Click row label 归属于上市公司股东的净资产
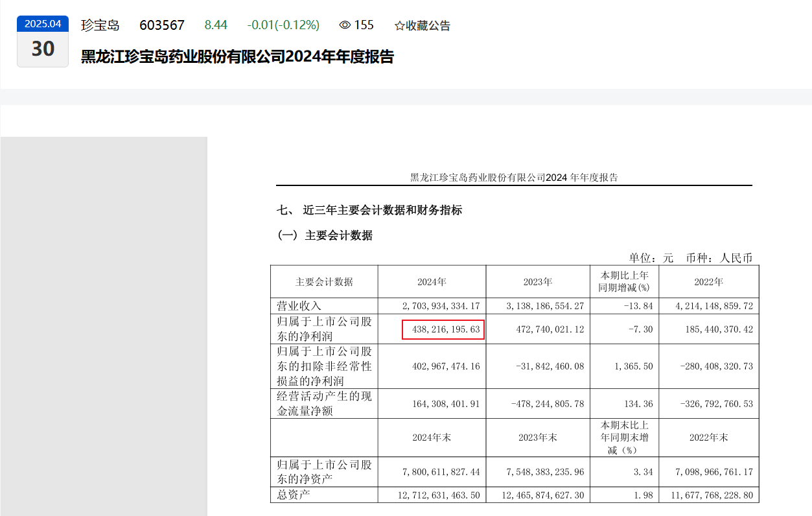The height and width of the screenshot is (516, 812). 324,472
